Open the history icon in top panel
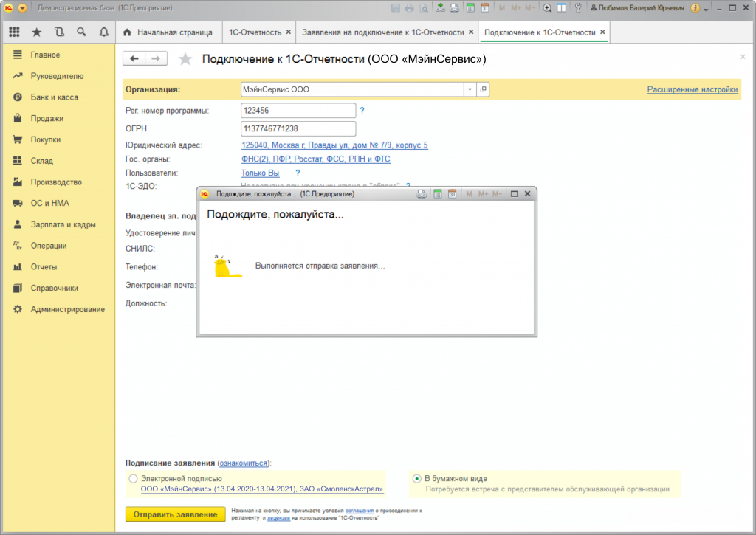Image resolution: width=756 pixels, height=535 pixels. click(x=59, y=32)
